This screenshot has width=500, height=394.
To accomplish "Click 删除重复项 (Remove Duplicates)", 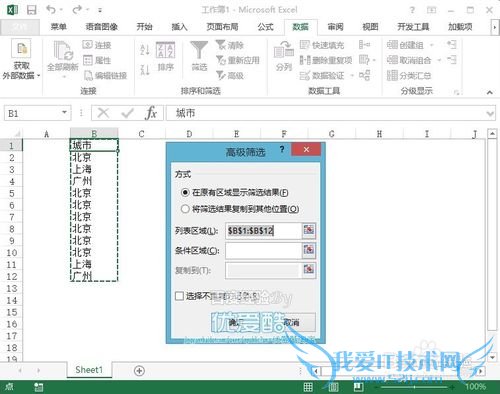I will (326, 60).
